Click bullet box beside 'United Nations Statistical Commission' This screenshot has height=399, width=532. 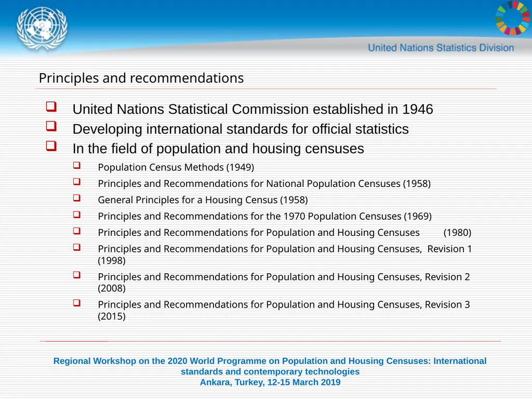point(51,107)
